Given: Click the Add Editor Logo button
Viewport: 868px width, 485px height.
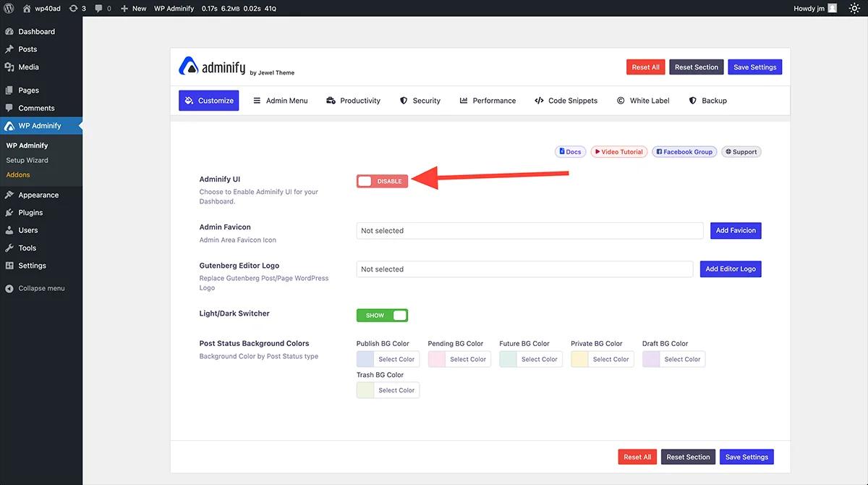Looking at the screenshot, I should 731,269.
